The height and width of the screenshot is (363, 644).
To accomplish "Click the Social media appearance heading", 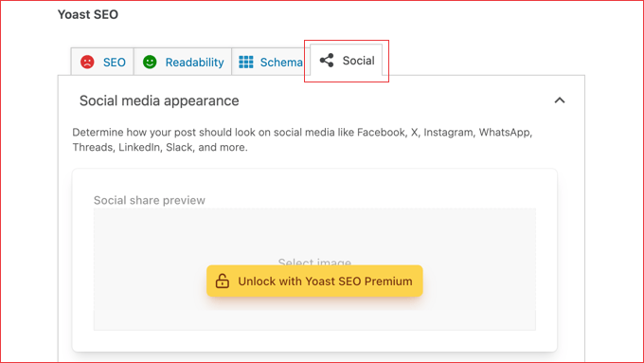I will pyautogui.click(x=159, y=100).
